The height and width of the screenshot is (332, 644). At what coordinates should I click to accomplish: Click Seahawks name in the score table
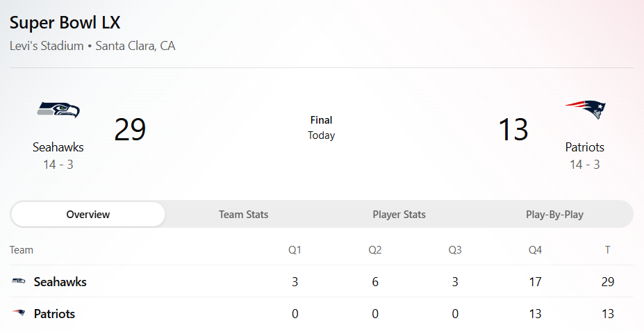click(x=60, y=282)
